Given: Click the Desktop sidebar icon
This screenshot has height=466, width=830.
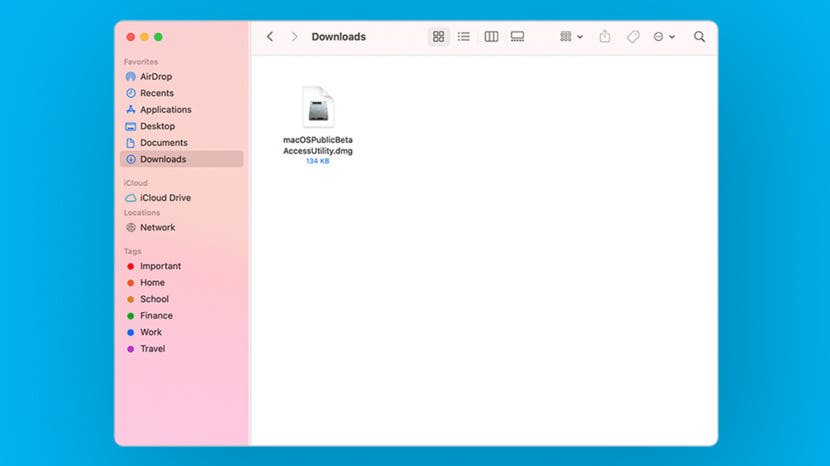Looking at the screenshot, I should [131, 126].
